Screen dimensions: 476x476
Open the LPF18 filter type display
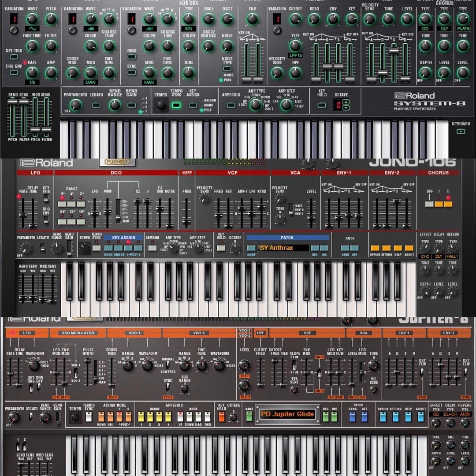click(295, 56)
